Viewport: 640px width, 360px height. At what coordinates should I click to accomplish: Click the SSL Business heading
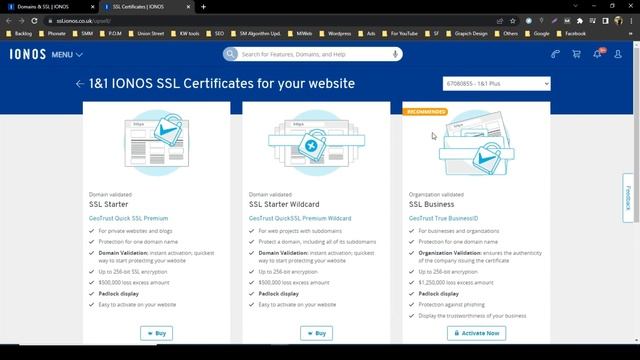coord(431,204)
